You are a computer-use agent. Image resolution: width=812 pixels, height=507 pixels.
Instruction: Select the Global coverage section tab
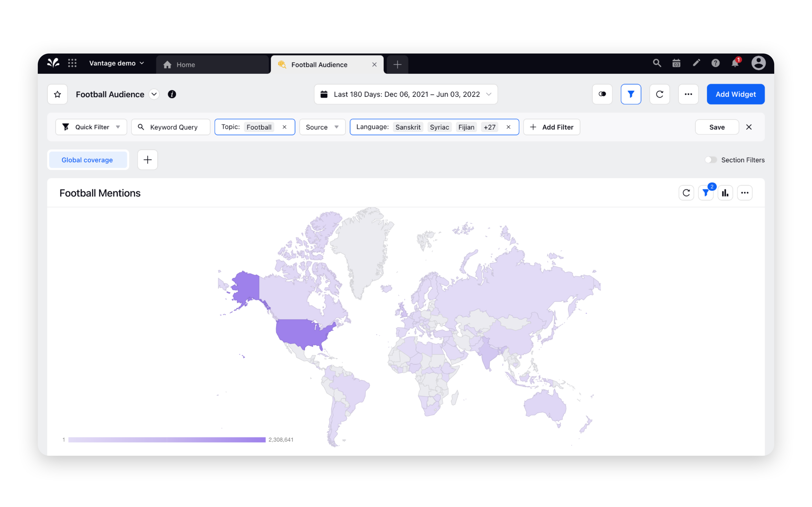pyautogui.click(x=87, y=160)
